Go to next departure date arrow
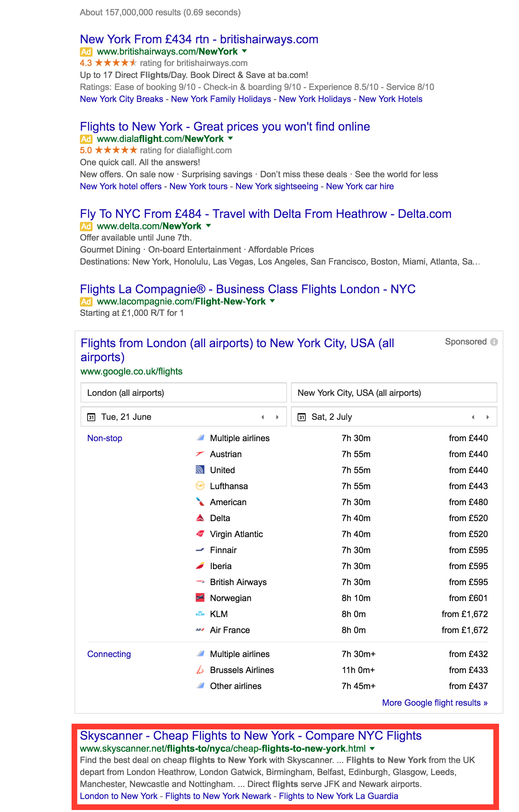The width and height of the screenshot is (519, 812). coord(277,417)
